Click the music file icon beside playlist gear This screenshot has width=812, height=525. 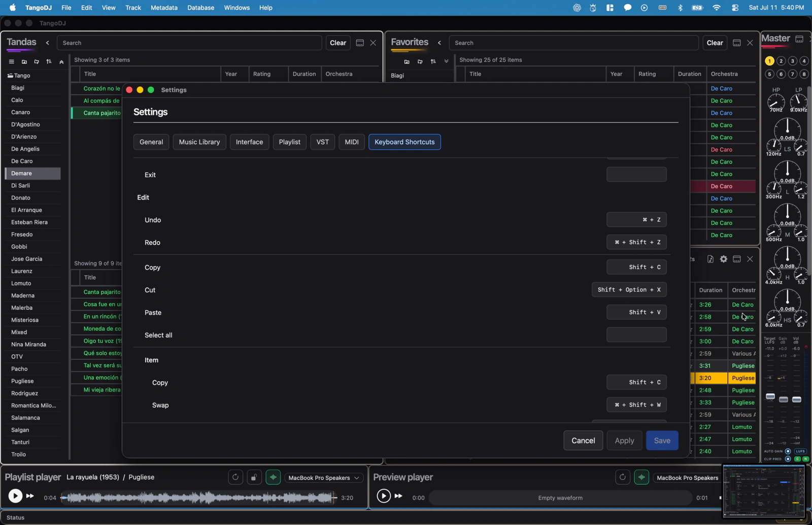[x=710, y=259]
